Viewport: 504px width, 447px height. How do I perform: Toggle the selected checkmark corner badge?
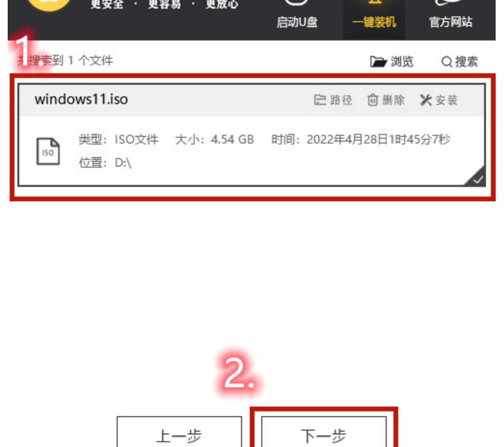click(477, 177)
